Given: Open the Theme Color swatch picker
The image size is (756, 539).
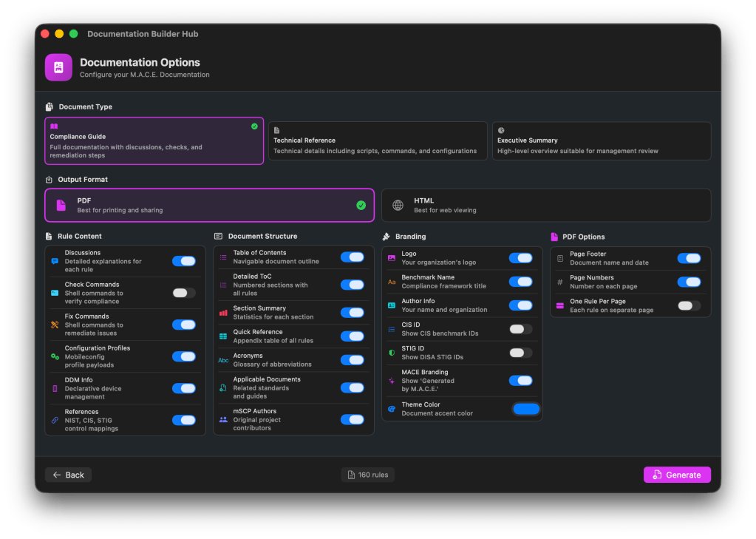Looking at the screenshot, I should [525, 409].
